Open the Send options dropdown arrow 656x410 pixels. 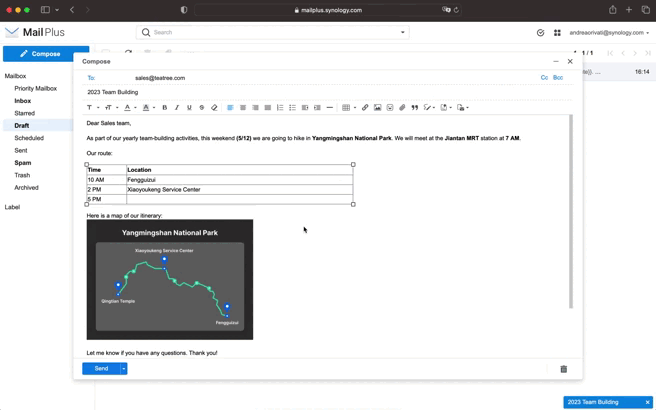[124, 369]
